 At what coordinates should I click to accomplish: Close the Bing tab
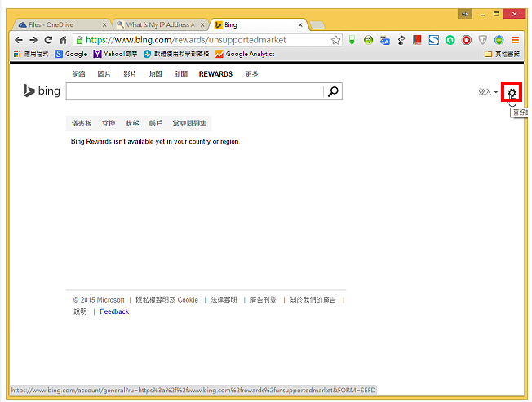tap(300, 25)
